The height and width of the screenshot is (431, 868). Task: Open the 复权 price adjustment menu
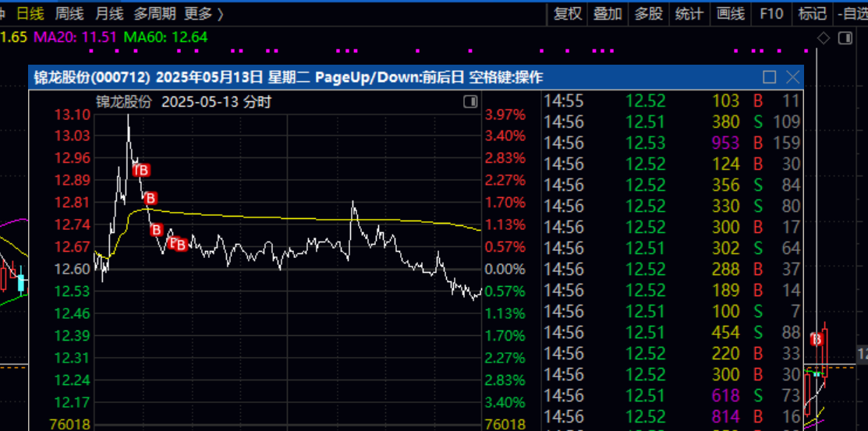[x=568, y=14]
